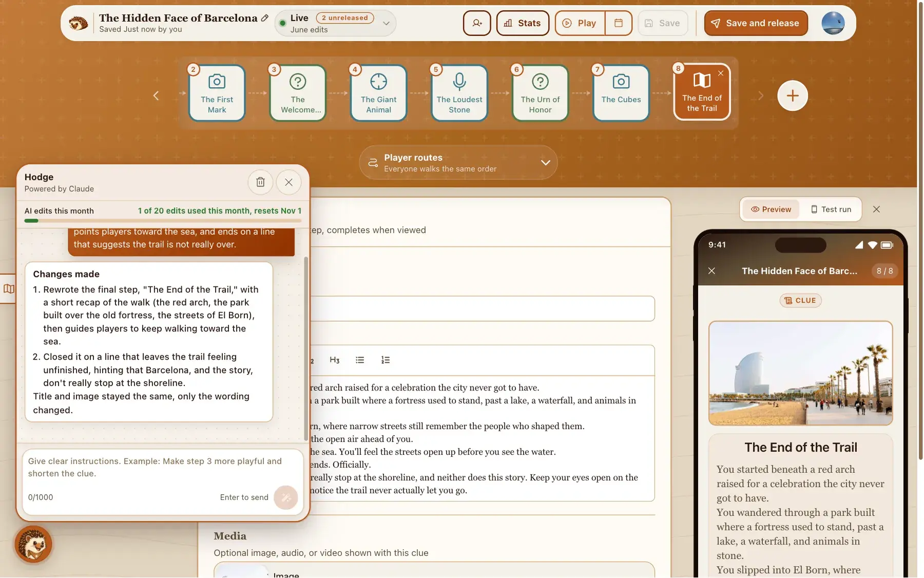924x578 pixels.
Task: Select The Cubes step
Action: click(x=621, y=93)
